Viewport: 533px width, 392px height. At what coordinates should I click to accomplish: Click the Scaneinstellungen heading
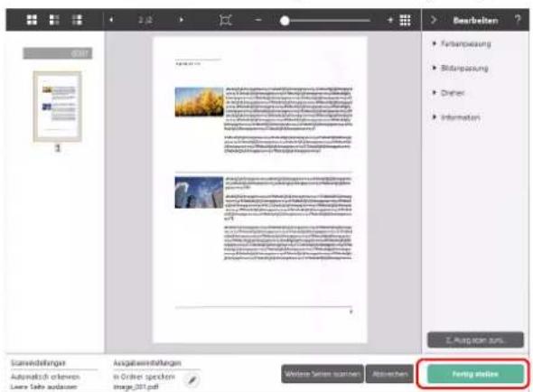(38, 363)
